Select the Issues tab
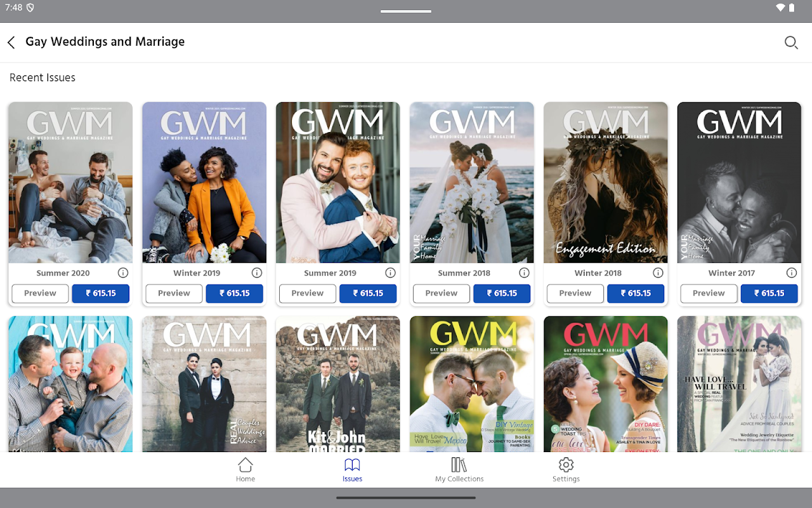Image resolution: width=812 pixels, height=508 pixels. point(352,470)
